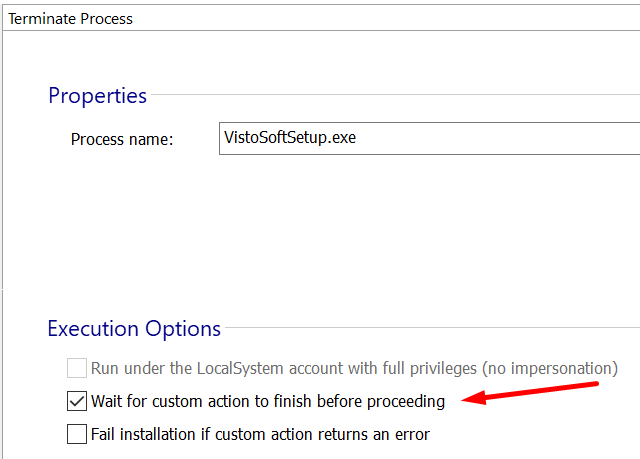
Task: Click the "Run under the LocalSystem account" label text
Action: click(270, 368)
